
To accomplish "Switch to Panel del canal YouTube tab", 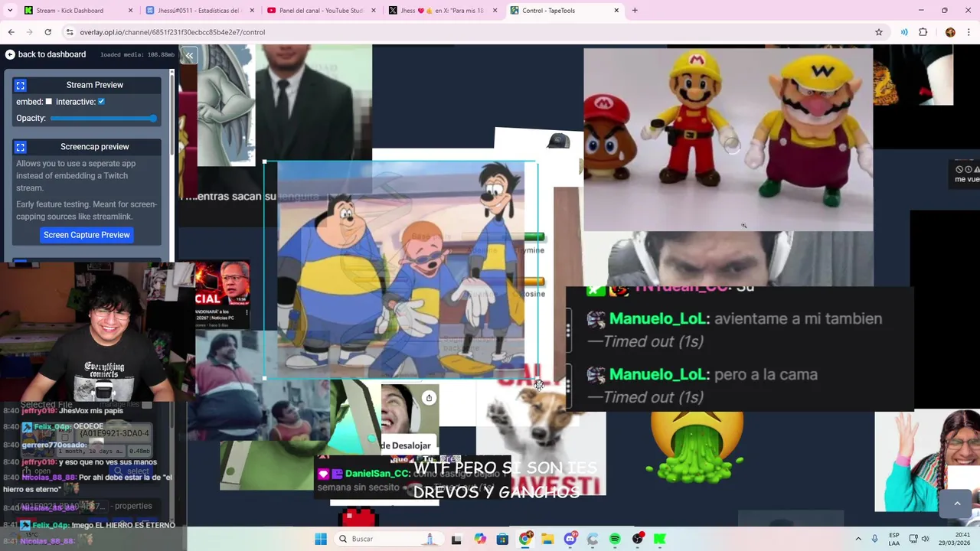I will [x=322, y=11].
